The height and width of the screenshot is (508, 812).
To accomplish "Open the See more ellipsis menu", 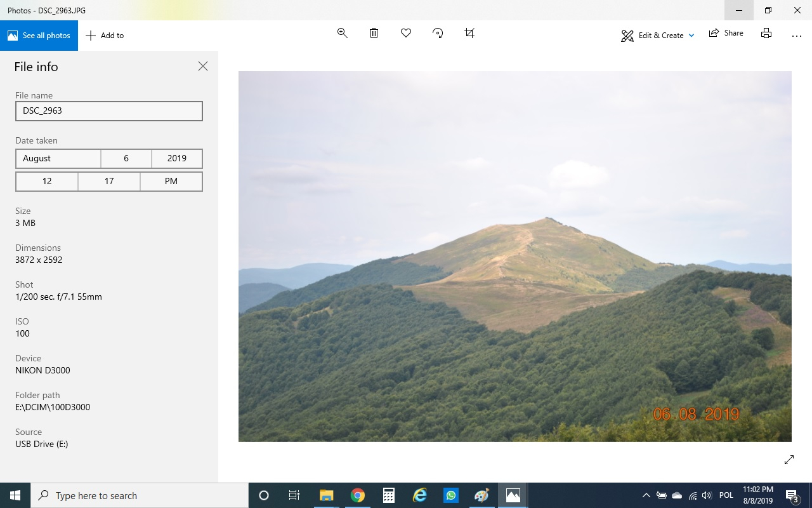I will [797, 36].
